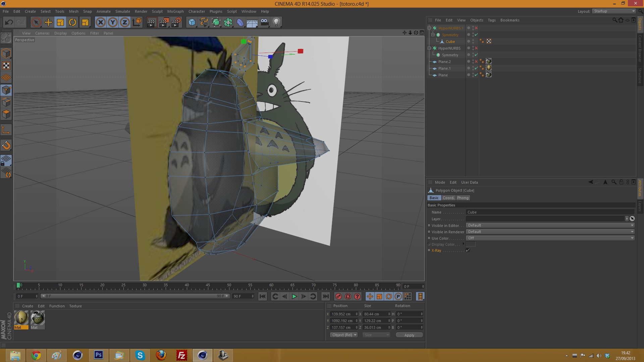Toggle X-axis lock icon

click(101, 22)
